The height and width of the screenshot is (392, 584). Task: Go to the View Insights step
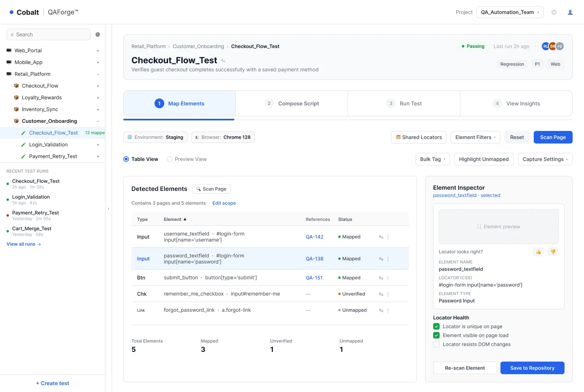pos(516,103)
